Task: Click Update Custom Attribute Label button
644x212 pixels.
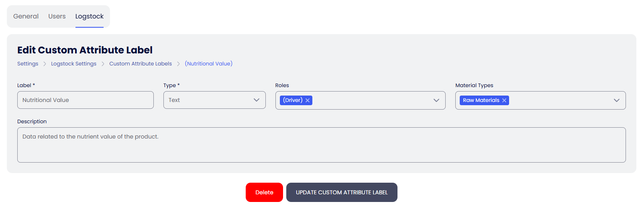Action: (x=342, y=192)
